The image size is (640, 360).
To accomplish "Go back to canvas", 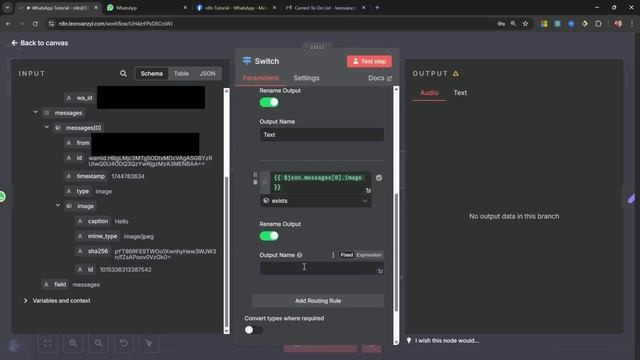I will coord(40,43).
